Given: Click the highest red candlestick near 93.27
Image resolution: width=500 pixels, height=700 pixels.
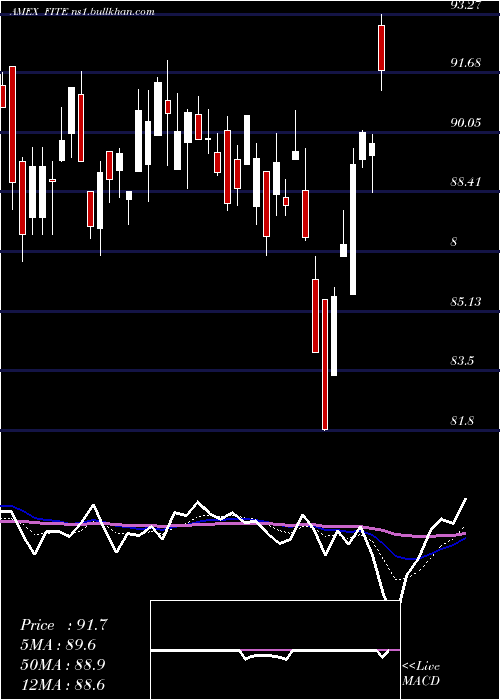Looking at the screenshot, I should point(381,48).
